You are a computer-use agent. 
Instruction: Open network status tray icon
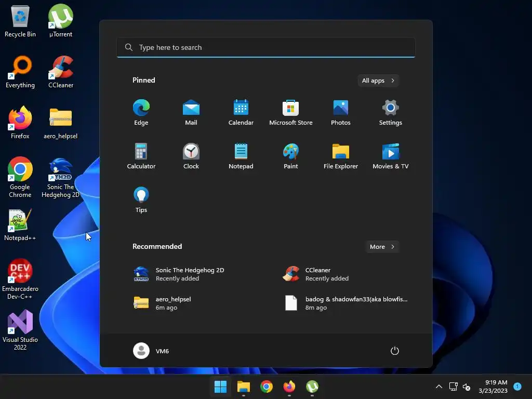point(453,387)
